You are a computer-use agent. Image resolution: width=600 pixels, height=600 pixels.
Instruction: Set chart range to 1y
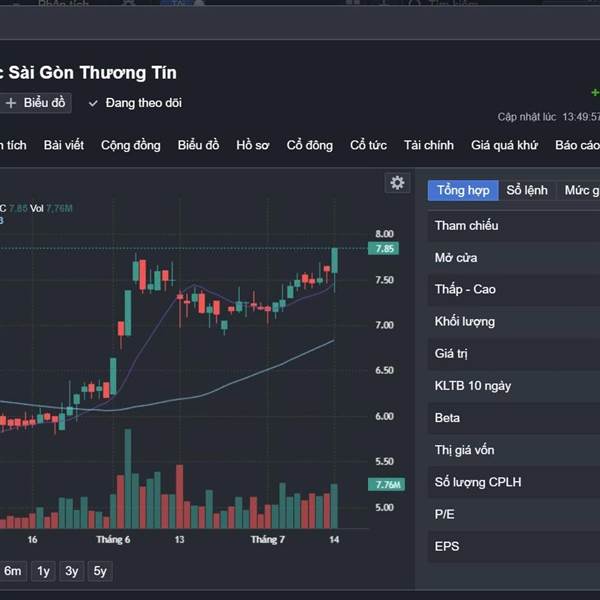pyautogui.click(x=43, y=571)
